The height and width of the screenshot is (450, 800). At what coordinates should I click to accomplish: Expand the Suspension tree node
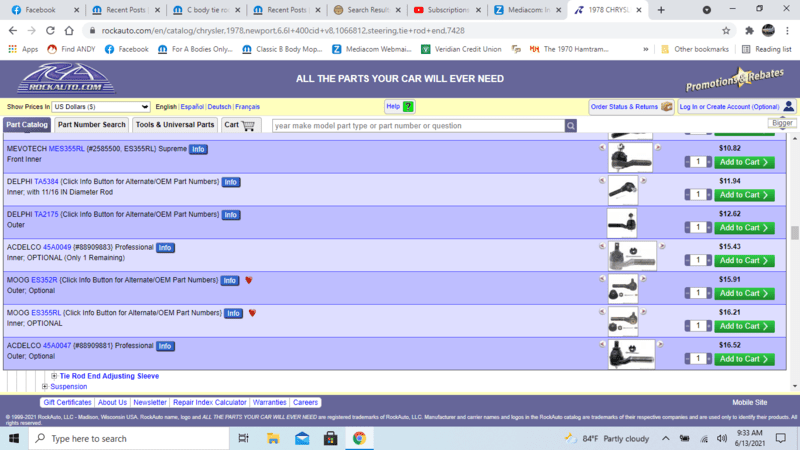(x=45, y=387)
